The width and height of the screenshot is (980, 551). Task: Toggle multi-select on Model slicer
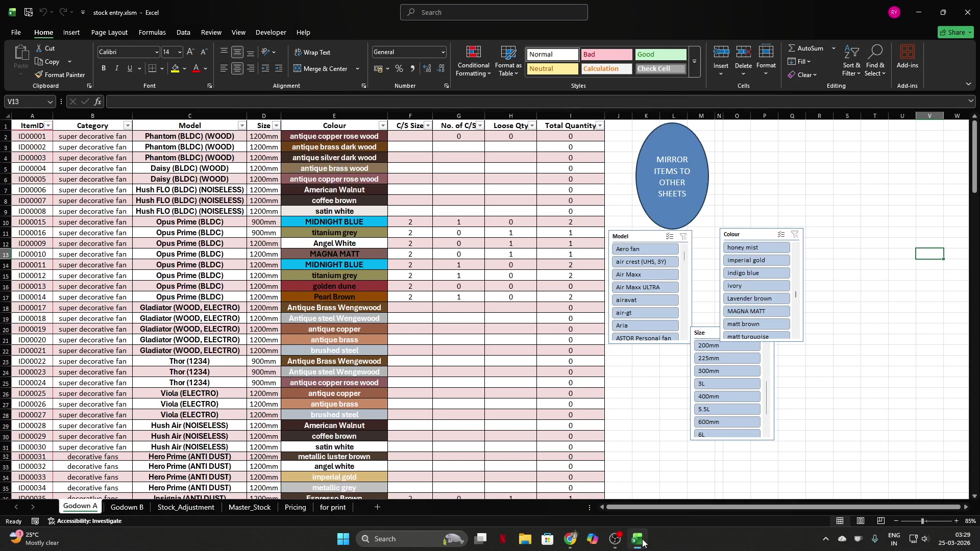(670, 236)
